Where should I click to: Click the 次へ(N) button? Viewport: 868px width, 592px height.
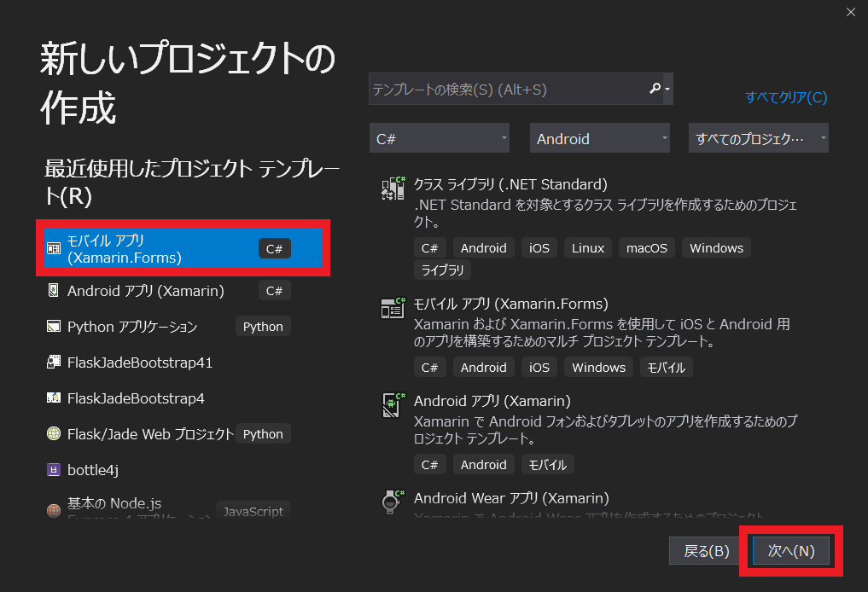click(x=791, y=551)
